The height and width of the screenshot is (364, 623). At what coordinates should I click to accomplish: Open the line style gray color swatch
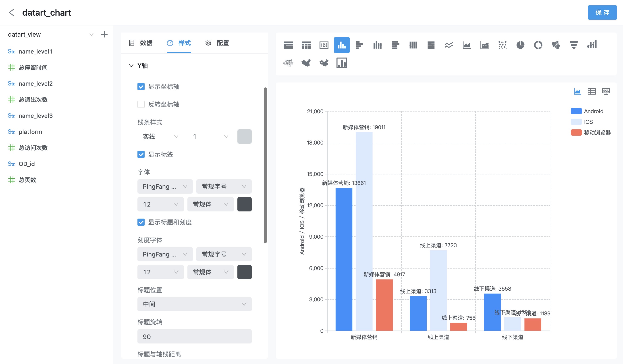[x=245, y=137]
